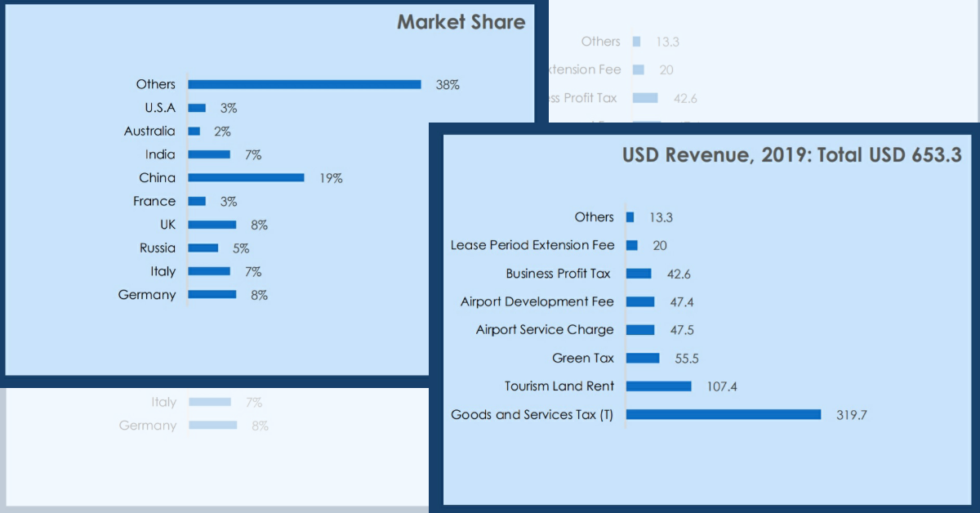The image size is (980, 513).
Task: Select the Green Tax bar
Action: pyautogui.click(x=643, y=358)
